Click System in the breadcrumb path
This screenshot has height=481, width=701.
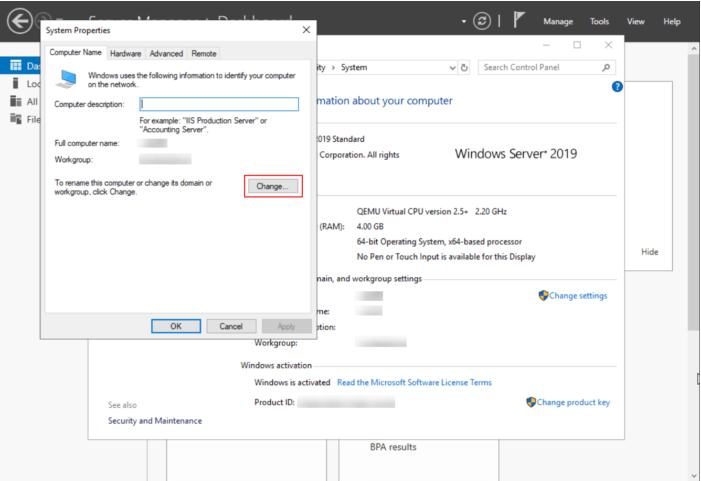click(354, 68)
